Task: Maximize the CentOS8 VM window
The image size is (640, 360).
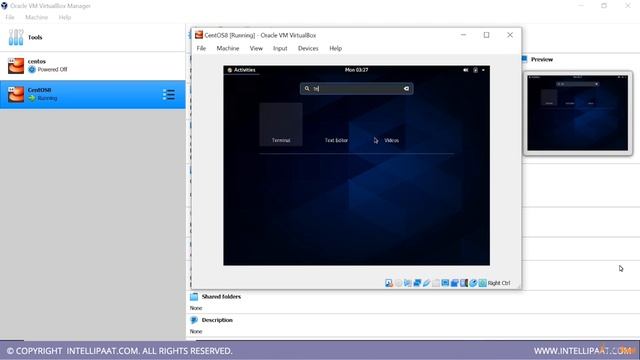Action: [486, 35]
